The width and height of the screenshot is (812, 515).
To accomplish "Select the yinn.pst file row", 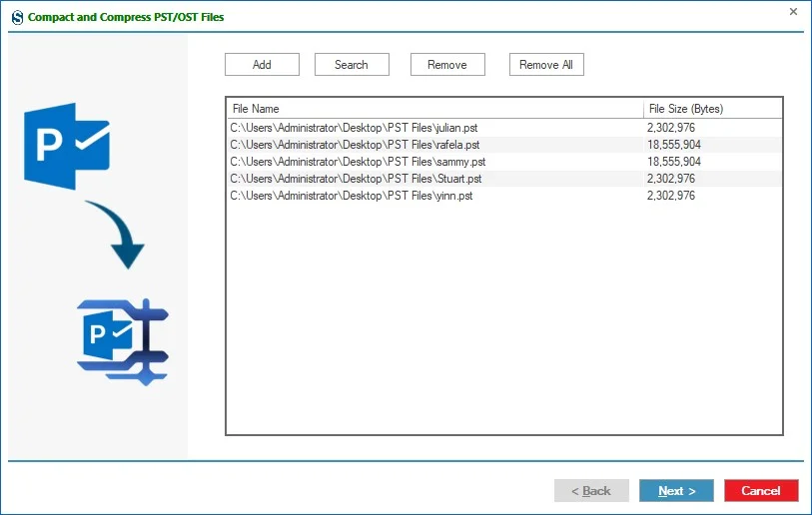I will (x=504, y=196).
